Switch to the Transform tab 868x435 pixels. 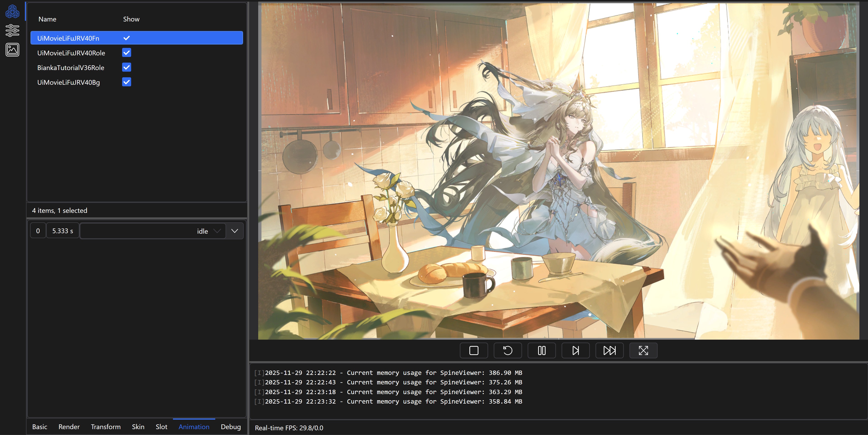(x=105, y=427)
